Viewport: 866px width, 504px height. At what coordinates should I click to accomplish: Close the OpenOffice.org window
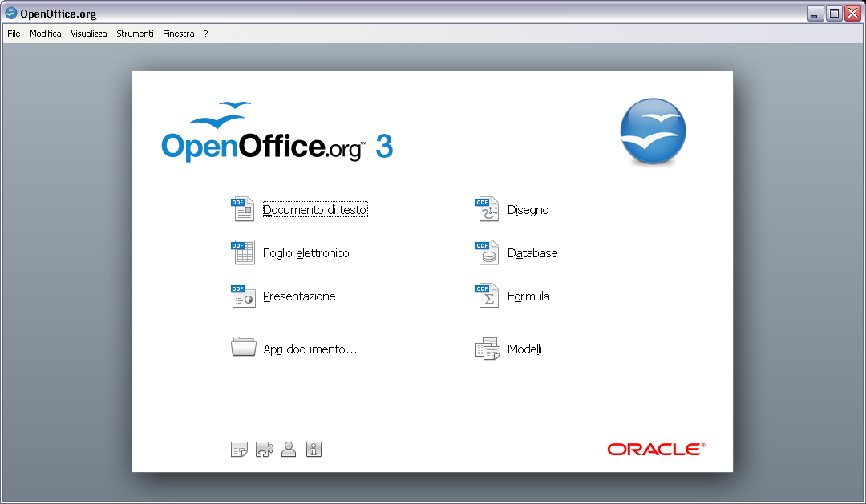(x=852, y=14)
